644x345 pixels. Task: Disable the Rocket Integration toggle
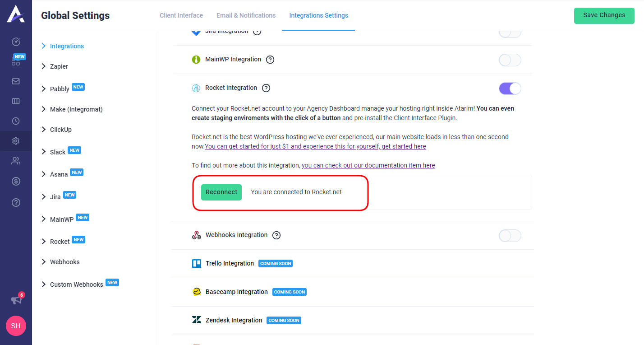pyautogui.click(x=510, y=89)
